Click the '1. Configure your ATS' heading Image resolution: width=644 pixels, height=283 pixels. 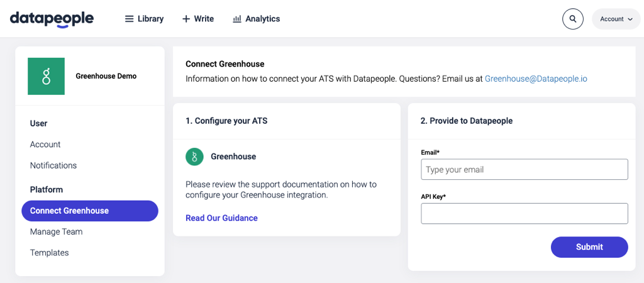pos(226,121)
